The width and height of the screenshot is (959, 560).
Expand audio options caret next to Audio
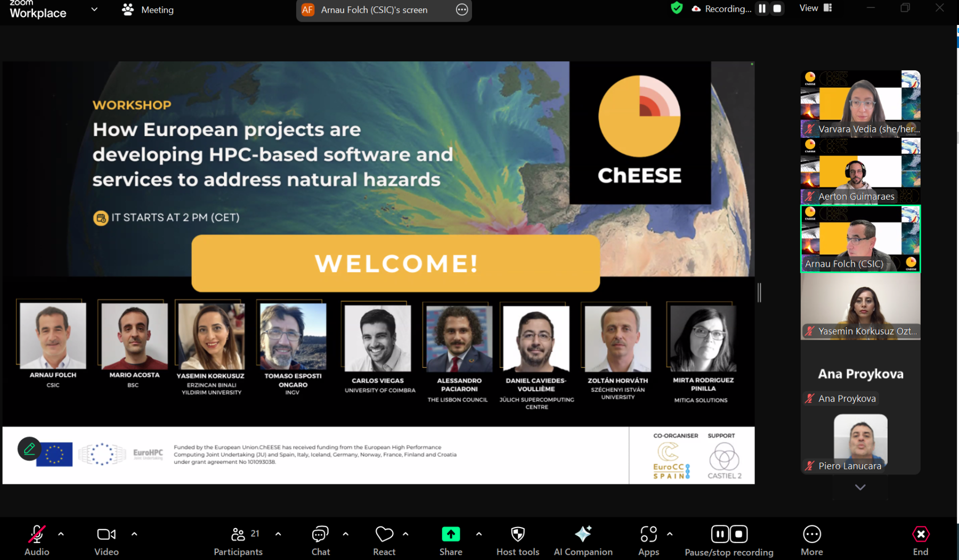pos(61,534)
